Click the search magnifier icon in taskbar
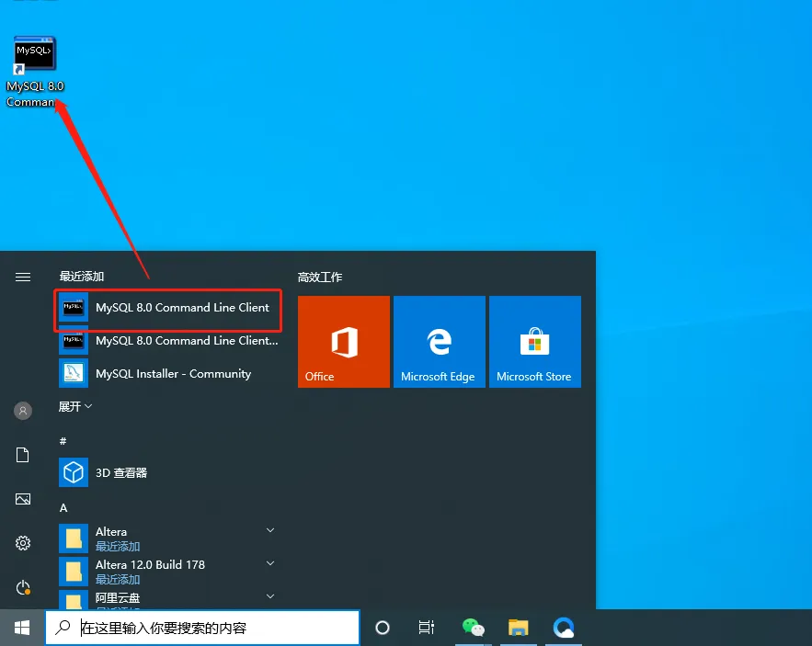 [63, 628]
